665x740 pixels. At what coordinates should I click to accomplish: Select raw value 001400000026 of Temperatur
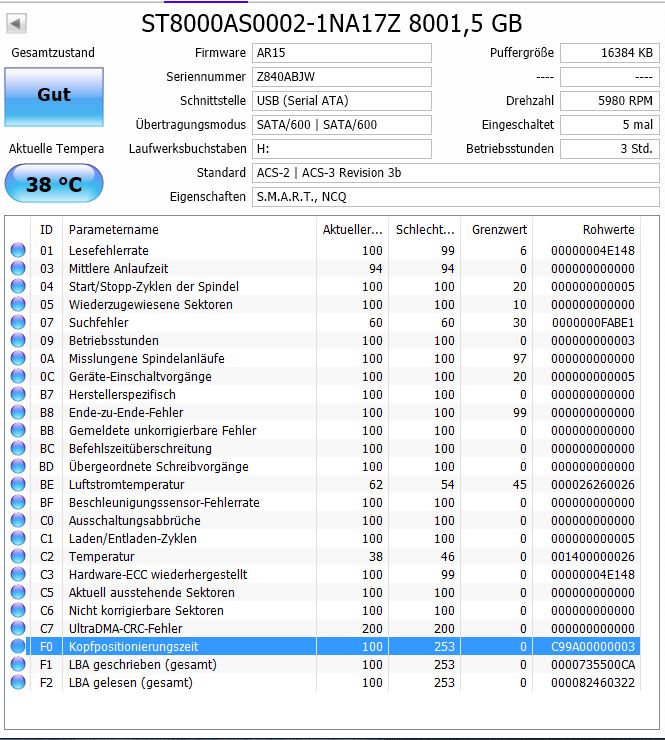click(593, 556)
